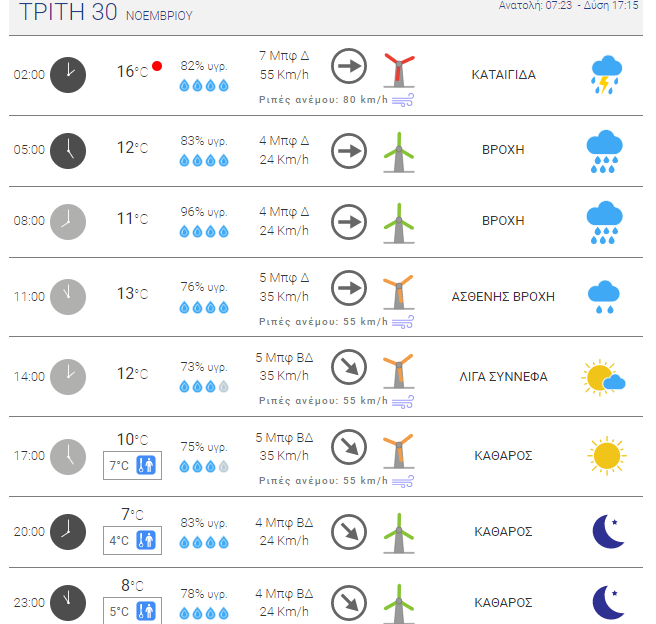Click the thunderstorm icon at 02:00
Image resolution: width=656 pixels, height=624 pixels.
606,75
